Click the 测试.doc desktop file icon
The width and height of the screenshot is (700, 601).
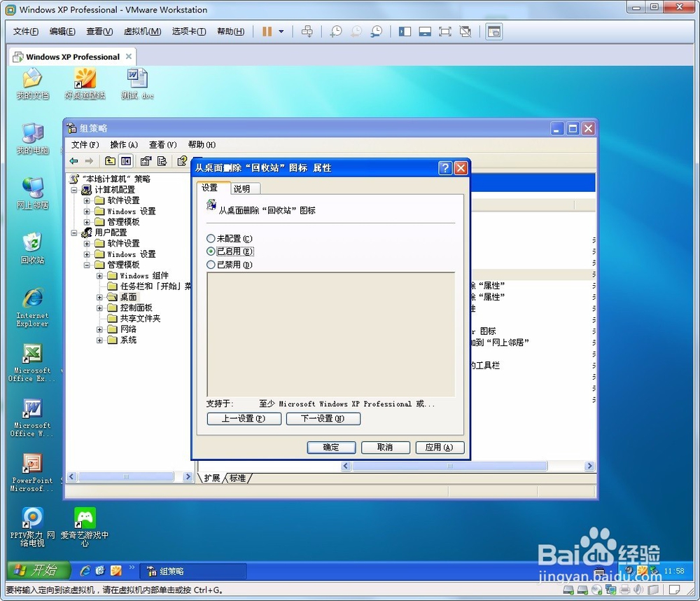tap(137, 84)
